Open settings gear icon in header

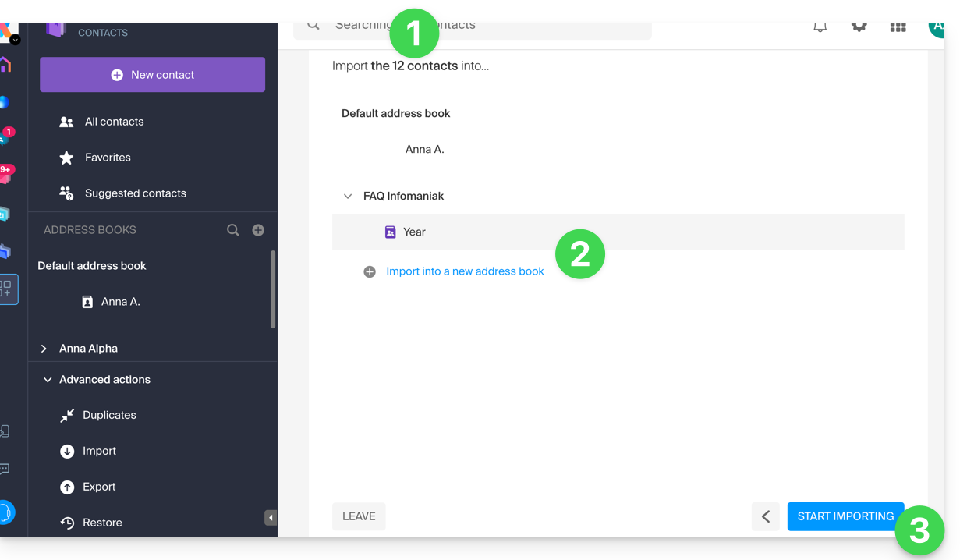pyautogui.click(x=859, y=27)
